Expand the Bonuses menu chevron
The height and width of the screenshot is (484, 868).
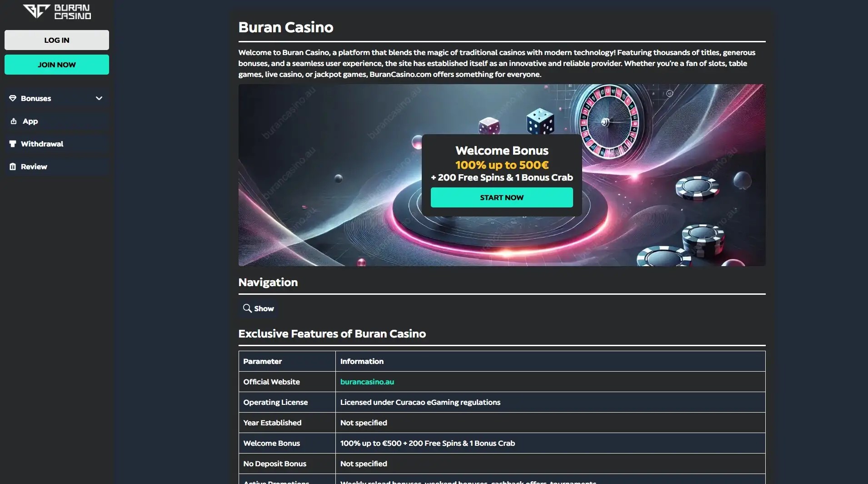pyautogui.click(x=99, y=98)
